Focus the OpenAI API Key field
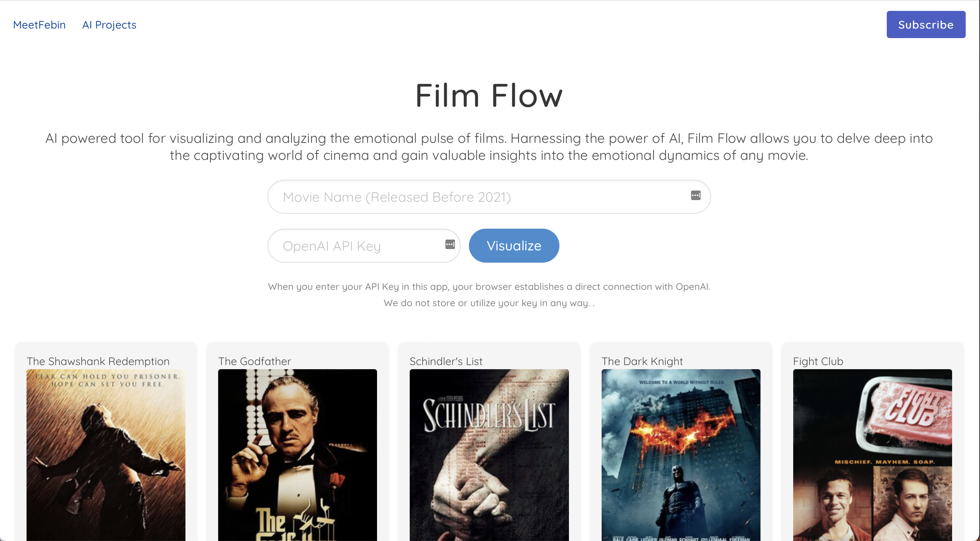Screen dimensions: 980x541 coord(364,246)
